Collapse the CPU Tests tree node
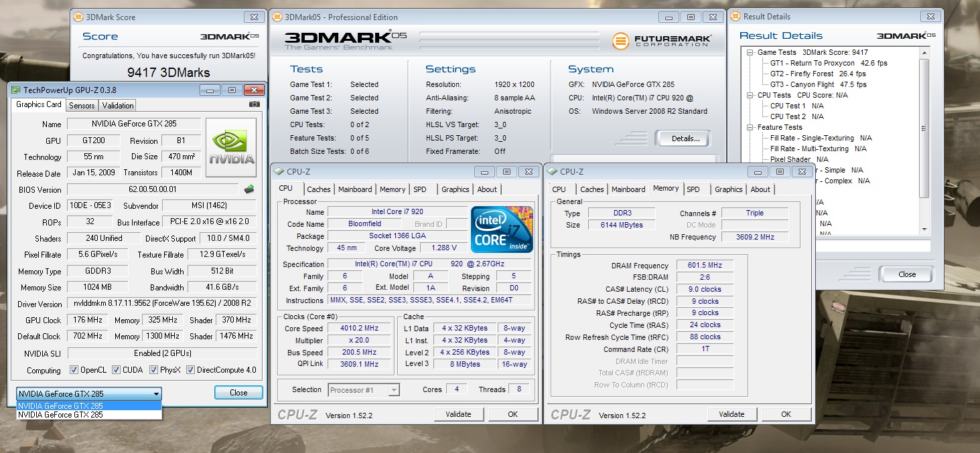The image size is (980, 453). 750,95
